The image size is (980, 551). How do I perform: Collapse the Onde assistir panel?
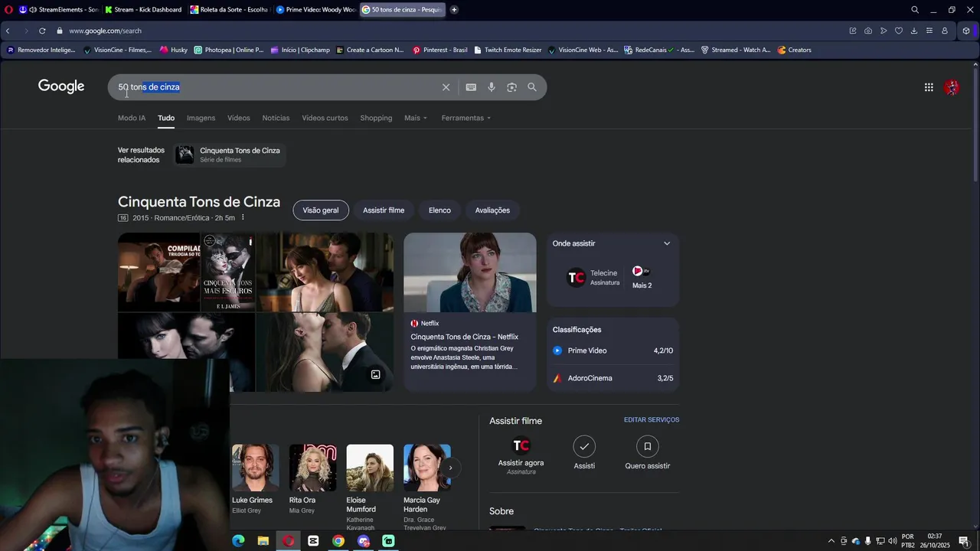(667, 243)
